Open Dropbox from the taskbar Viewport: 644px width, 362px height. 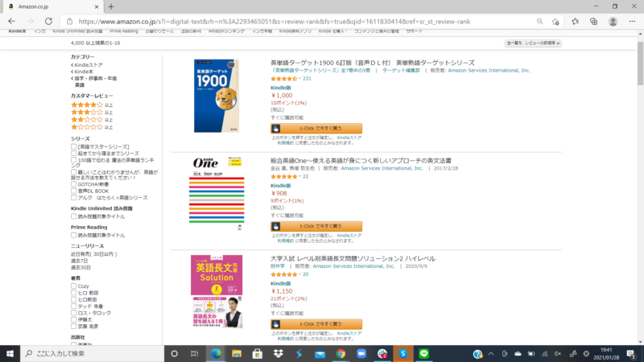(x=278, y=353)
